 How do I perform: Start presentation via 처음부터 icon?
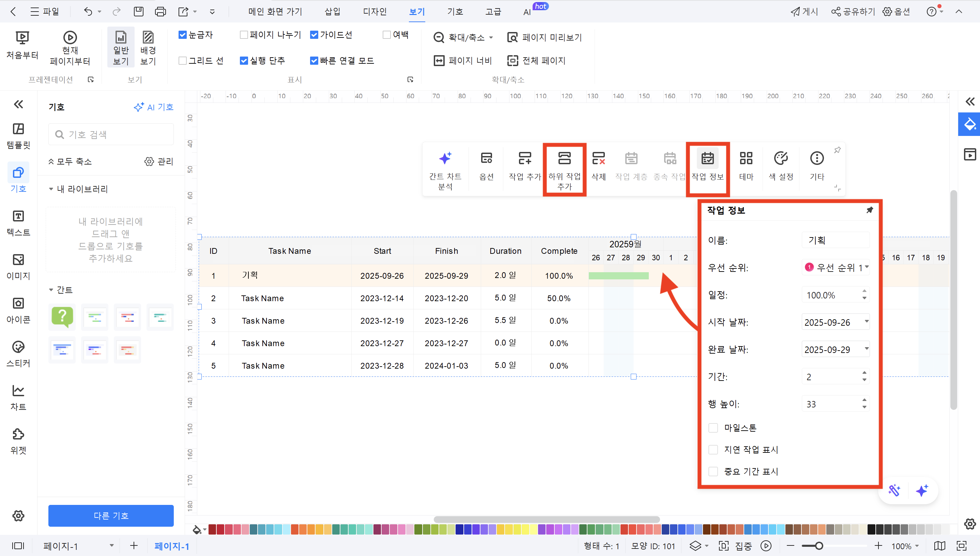click(22, 45)
